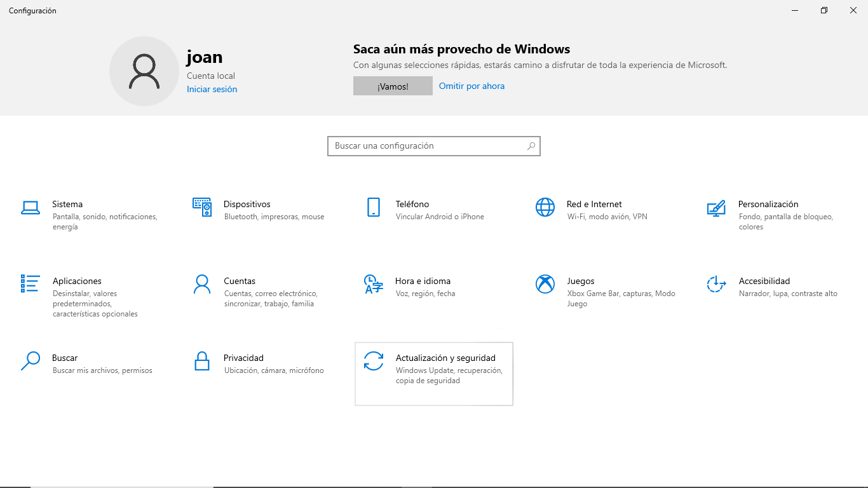This screenshot has width=868, height=488.
Task: Click the Cuentas person icon
Action: (201, 284)
